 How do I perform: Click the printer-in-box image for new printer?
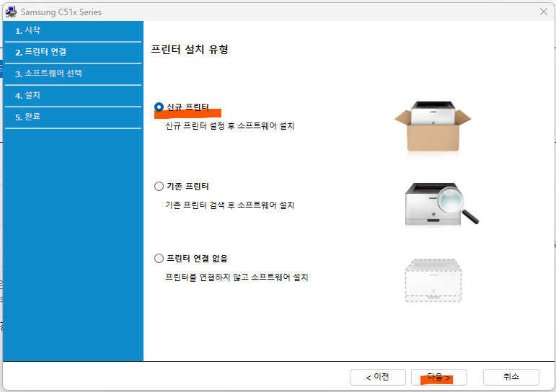[433, 127]
